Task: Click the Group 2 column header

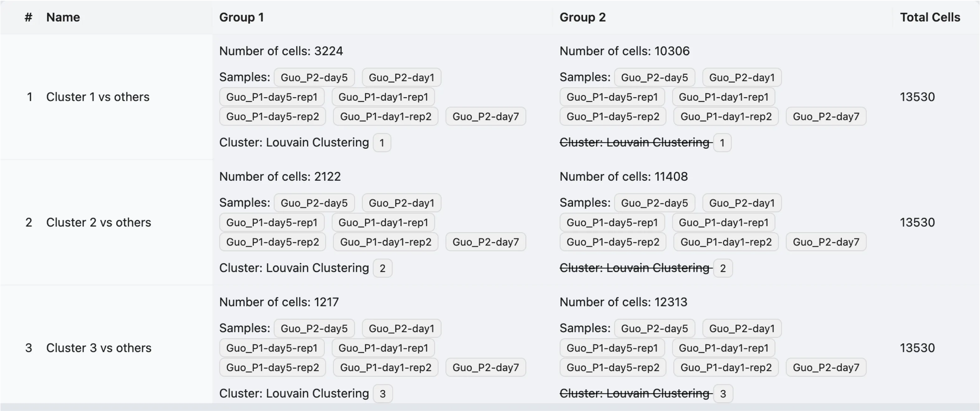Action: coord(582,17)
